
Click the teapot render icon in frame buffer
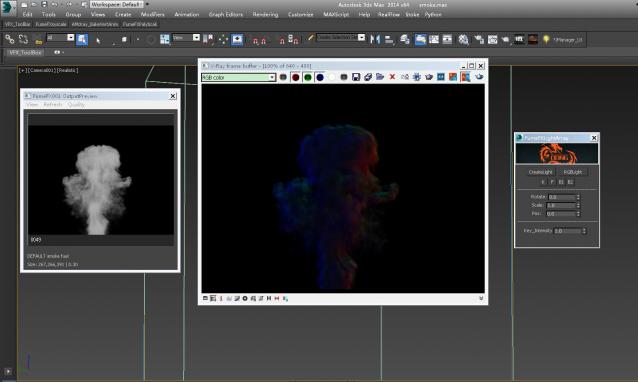click(429, 77)
